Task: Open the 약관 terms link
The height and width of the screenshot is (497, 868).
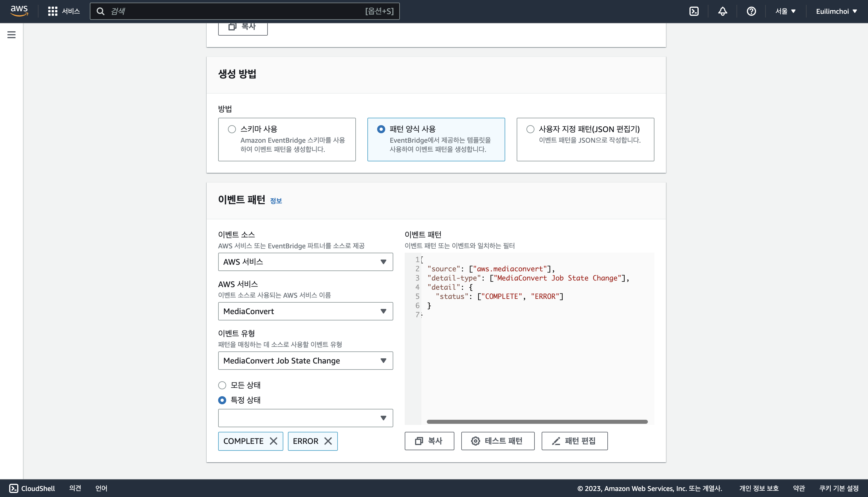Action: click(x=799, y=488)
